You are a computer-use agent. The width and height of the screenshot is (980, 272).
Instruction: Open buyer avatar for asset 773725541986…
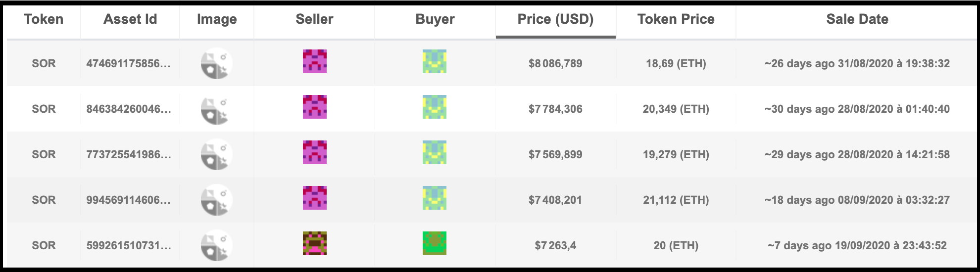435,152
